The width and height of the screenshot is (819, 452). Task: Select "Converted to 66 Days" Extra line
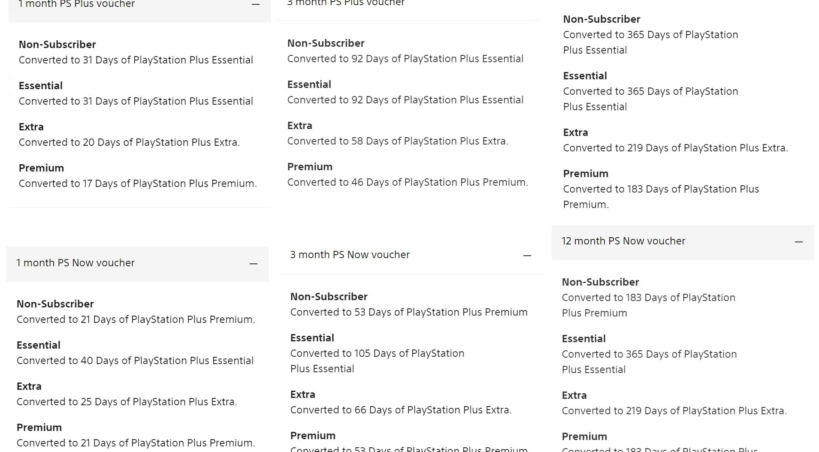(400, 409)
